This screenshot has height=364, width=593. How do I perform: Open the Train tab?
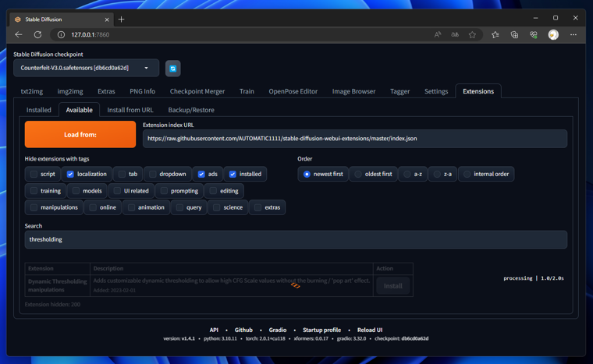point(247,91)
